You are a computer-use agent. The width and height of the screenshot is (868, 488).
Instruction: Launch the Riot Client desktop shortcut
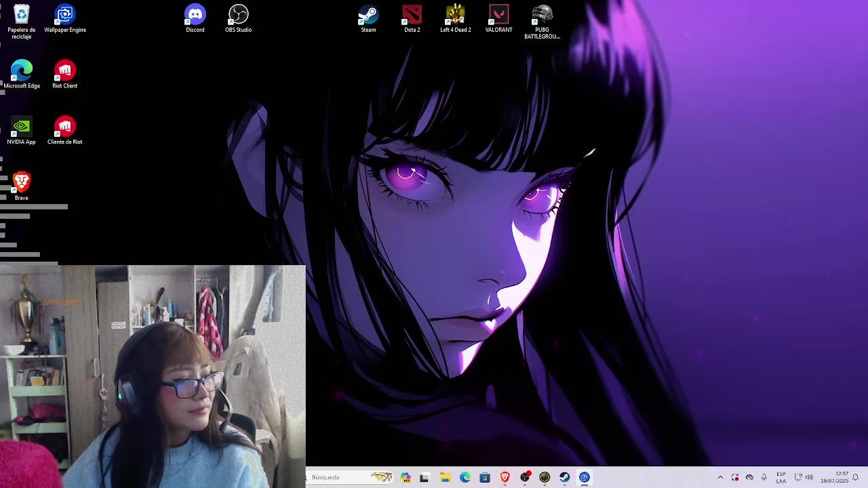[x=65, y=75]
